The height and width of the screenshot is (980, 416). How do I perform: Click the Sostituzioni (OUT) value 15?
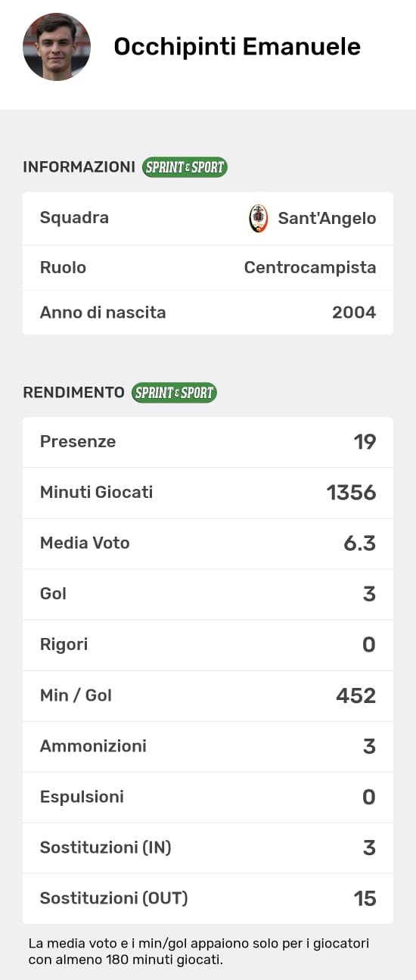tap(365, 898)
